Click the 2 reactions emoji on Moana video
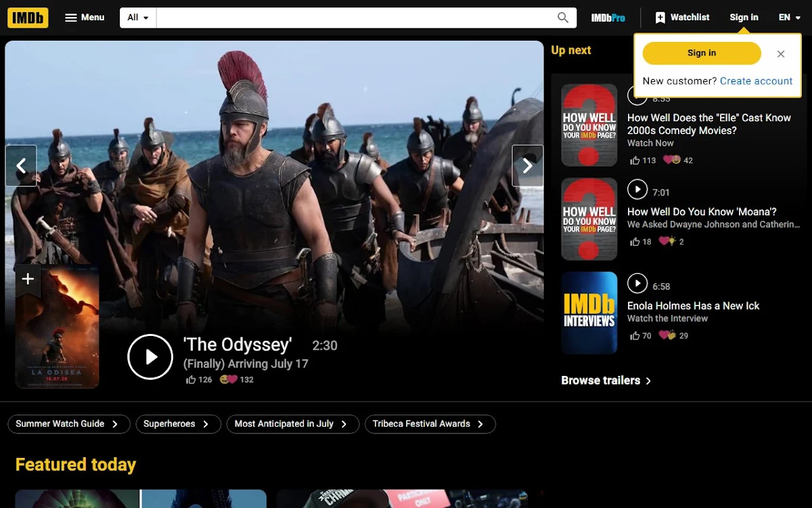 (x=667, y=242)
